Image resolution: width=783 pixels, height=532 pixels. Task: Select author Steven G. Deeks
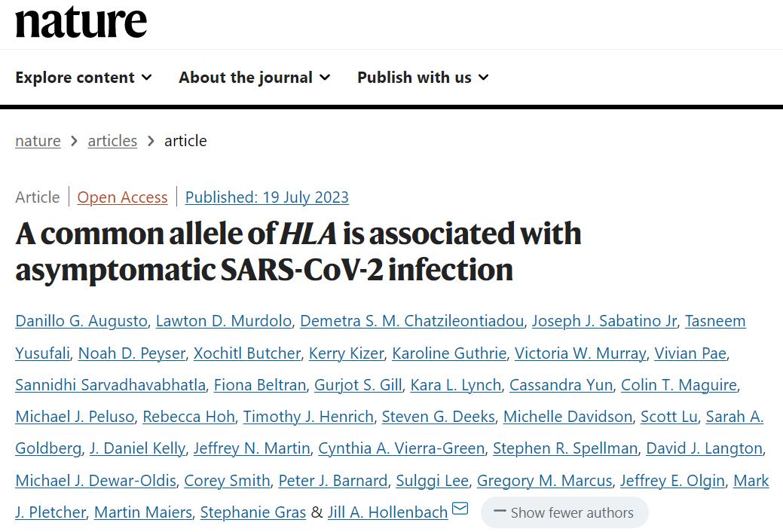coord(439,417)
